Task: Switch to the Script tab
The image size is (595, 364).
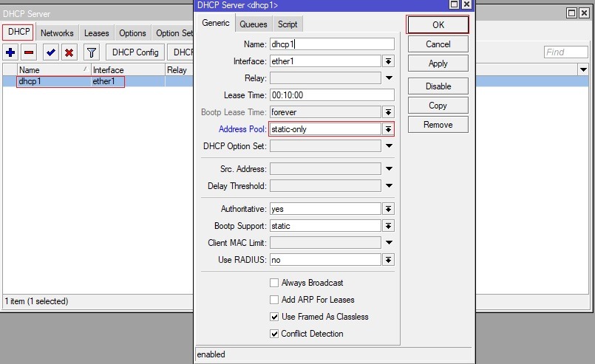Action: (288, 24)
